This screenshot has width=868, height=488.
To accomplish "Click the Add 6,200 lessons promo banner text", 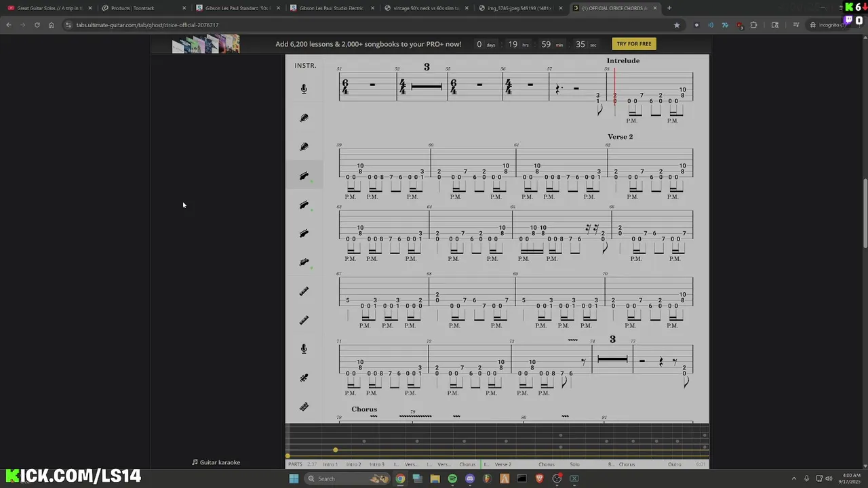I will (368, 44).
